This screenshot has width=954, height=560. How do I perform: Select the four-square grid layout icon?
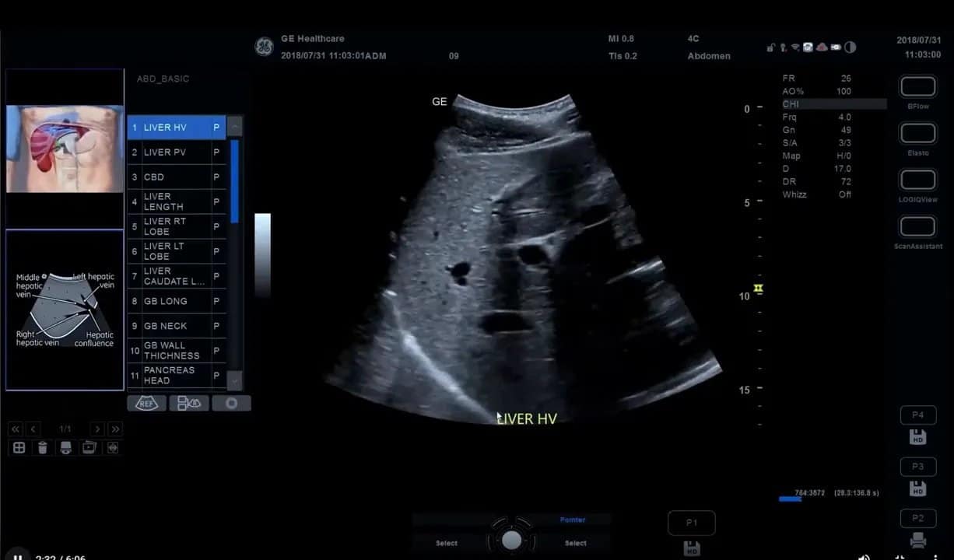pos(19,447)
